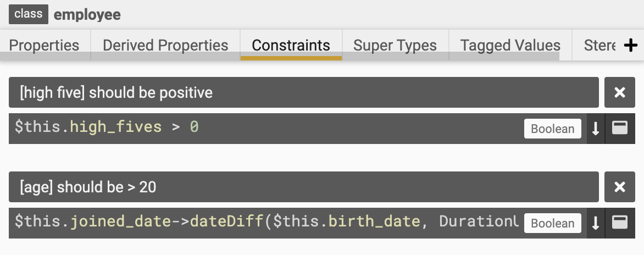Remove the age constraint

point(620,187)
